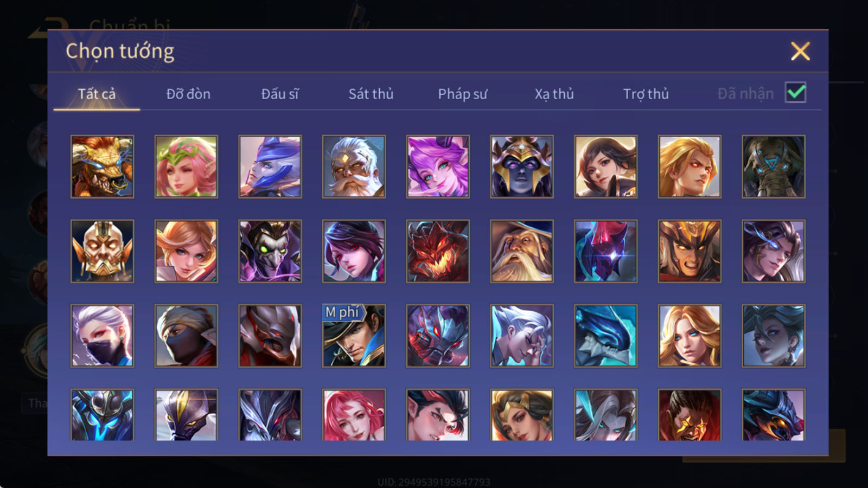
Task: Choose the masked white-haired ninja woman
Action: 103,336
